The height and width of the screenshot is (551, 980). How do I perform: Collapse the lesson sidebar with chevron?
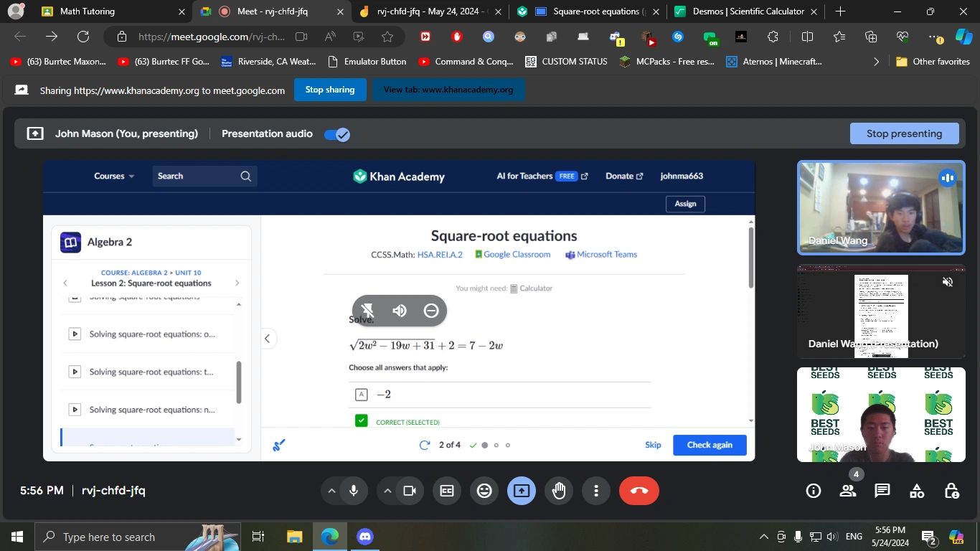[267, 339]
